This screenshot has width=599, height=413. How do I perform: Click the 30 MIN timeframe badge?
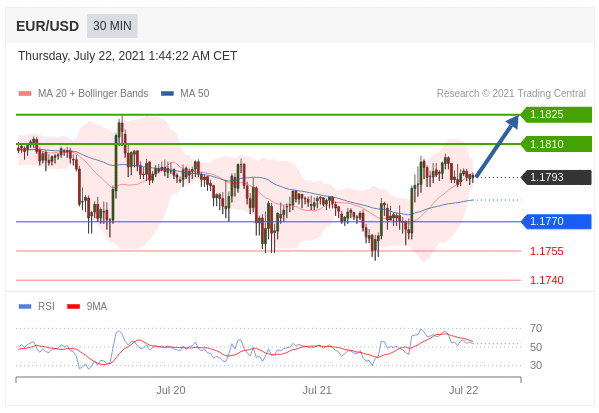click(x=112, y=26)
